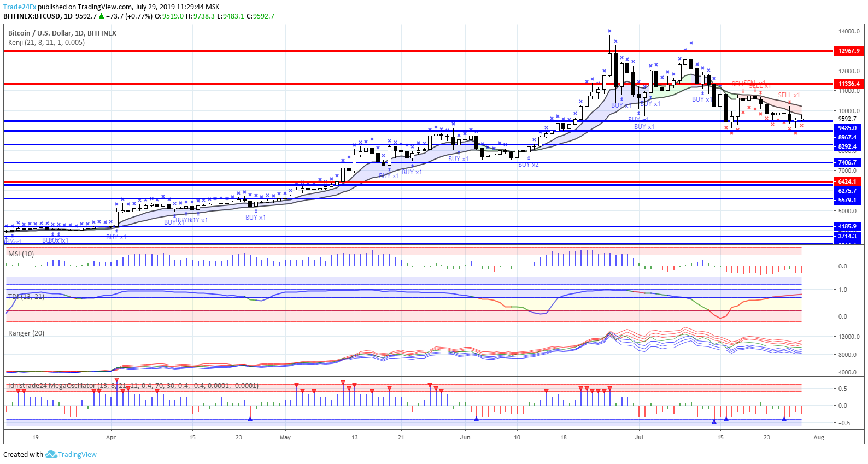The image size is (868, 464).
Task: Click the Jul date on time axis
Action: (639, 437)
